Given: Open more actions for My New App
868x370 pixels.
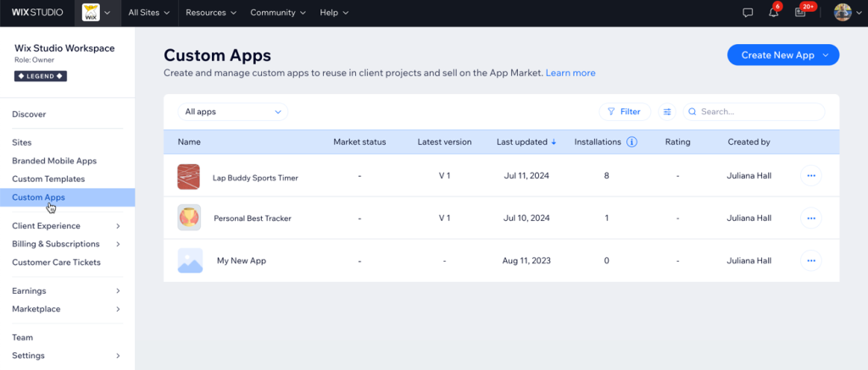Looking at the screenshot, I should click(x=811, y=260).
